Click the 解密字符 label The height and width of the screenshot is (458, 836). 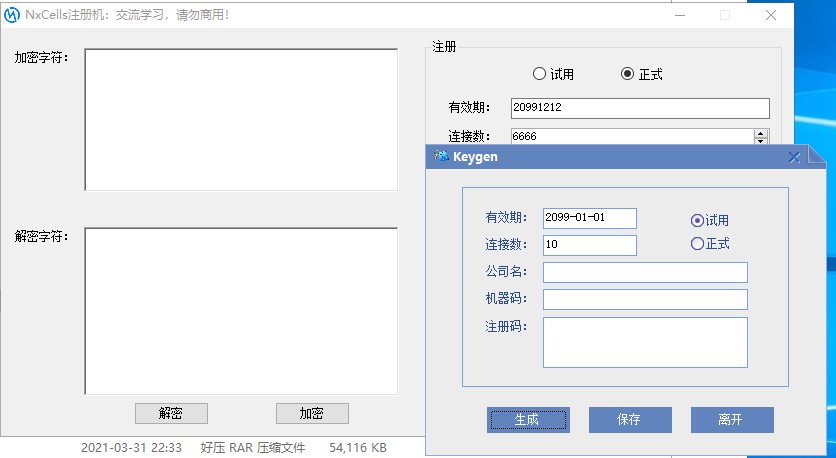pos(42,236)
